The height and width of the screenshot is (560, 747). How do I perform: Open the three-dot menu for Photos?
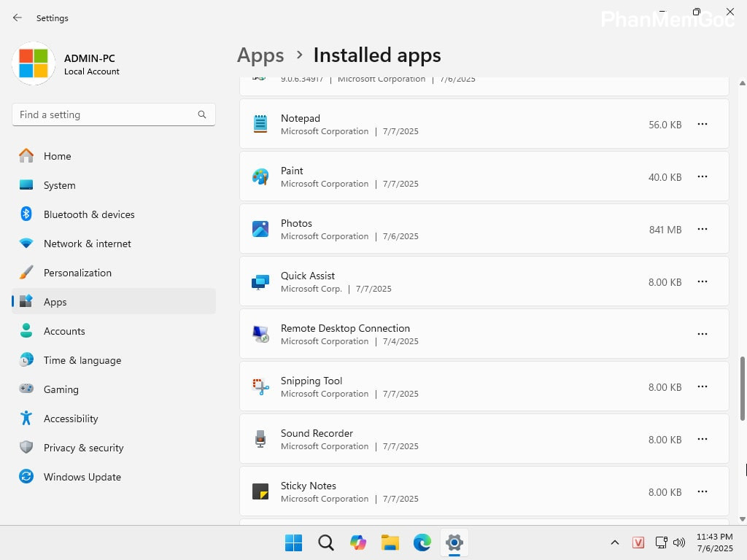click(702, 229)
